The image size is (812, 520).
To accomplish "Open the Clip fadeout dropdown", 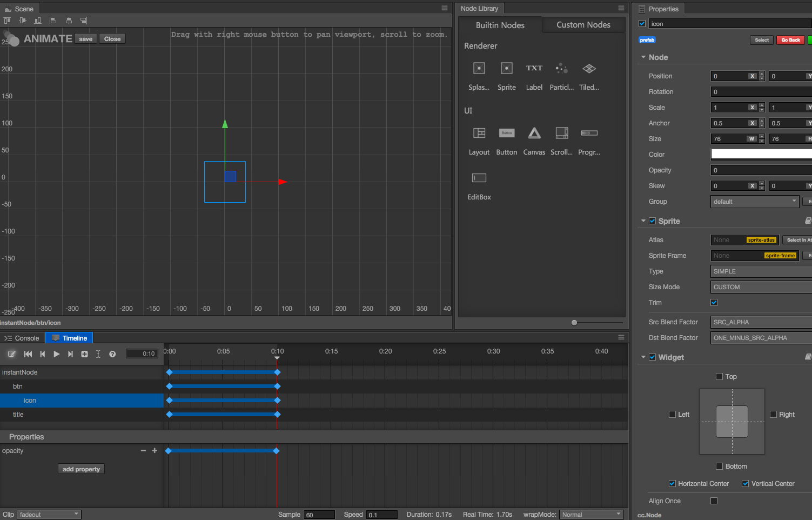I will point(49,515).
